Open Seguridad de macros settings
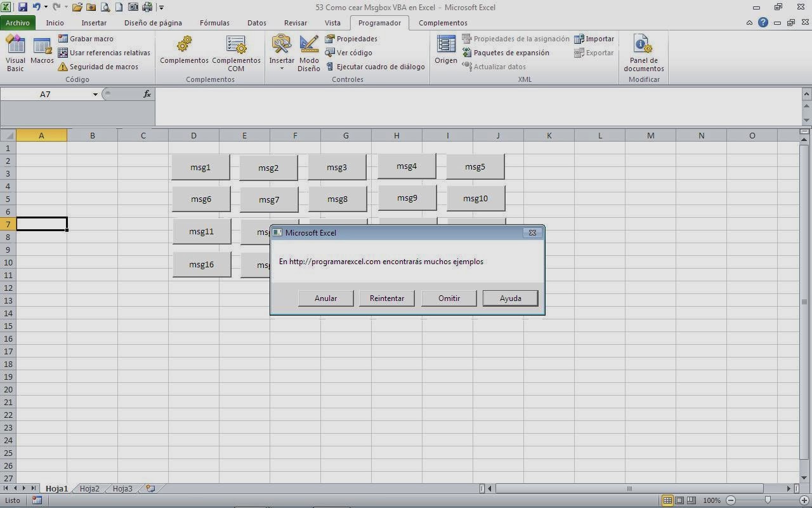The height and width of the screenshot is (508, 812). (x=98, y=67)
